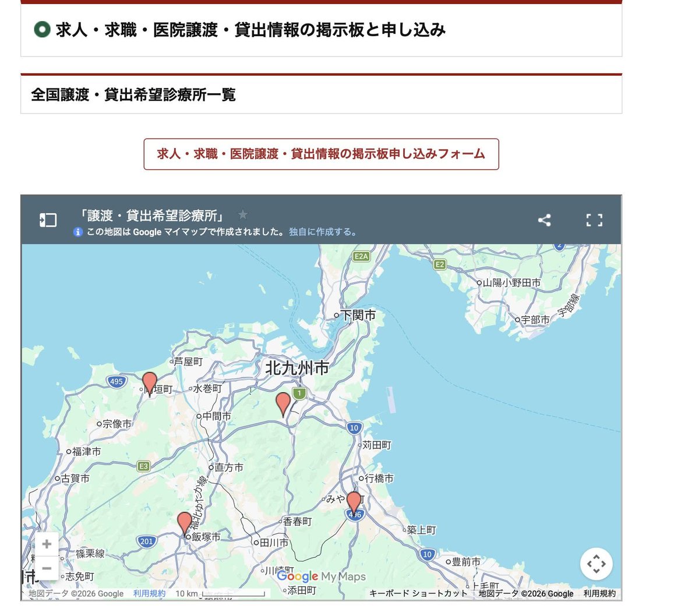Click the 宇部市 label on map

point(535,320)
